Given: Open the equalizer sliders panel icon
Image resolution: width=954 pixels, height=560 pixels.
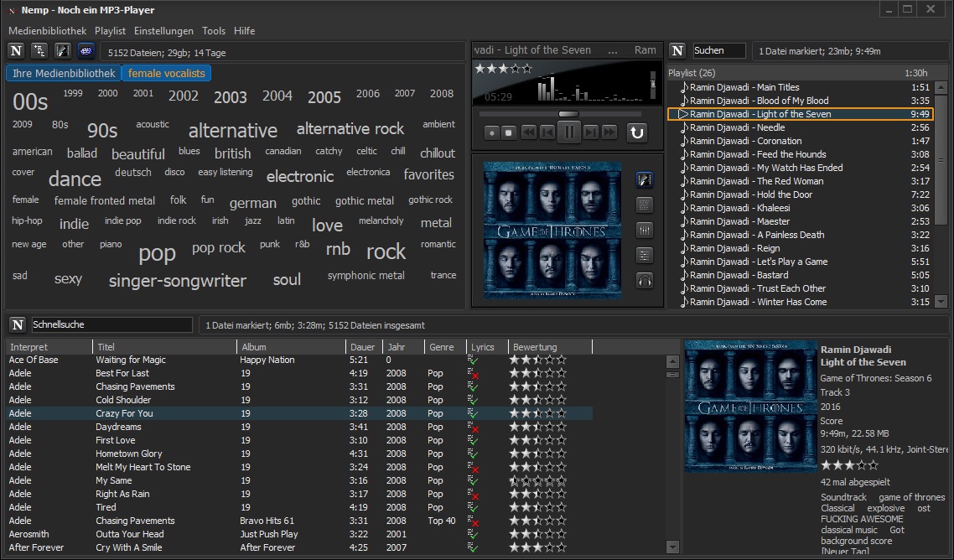Looking at the screenshot, I should pyautogui.click(x=645, y=230).
